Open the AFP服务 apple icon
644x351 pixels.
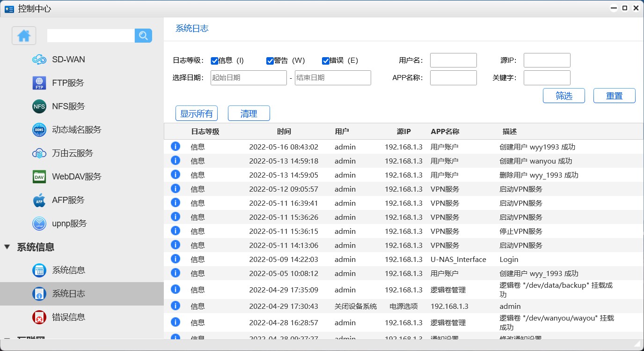click(x=39, y=200)
